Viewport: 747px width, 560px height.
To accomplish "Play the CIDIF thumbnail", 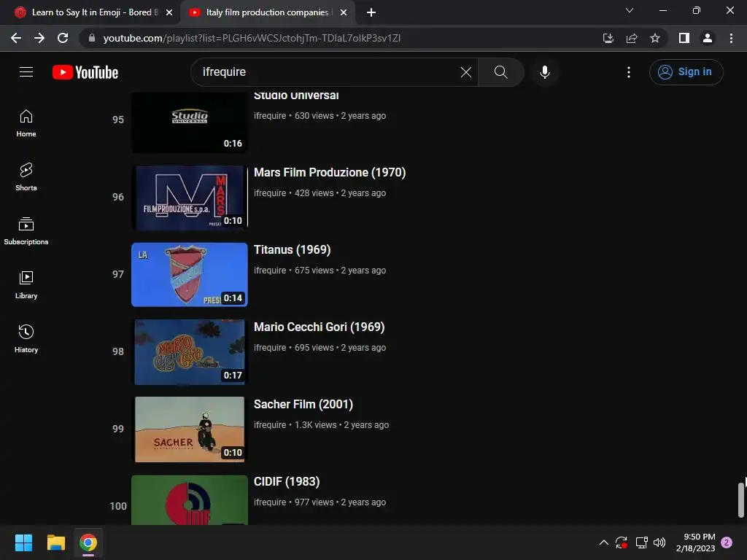I will 190,499.
